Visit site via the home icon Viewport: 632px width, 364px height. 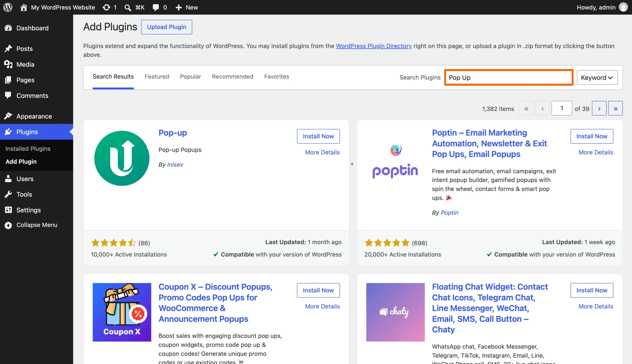pos(23,7)
